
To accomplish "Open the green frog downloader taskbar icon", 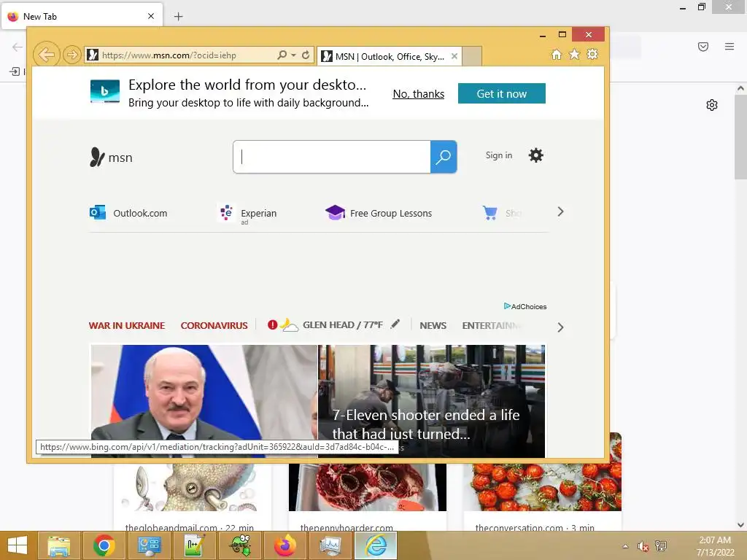I will [x=240, y=545].
